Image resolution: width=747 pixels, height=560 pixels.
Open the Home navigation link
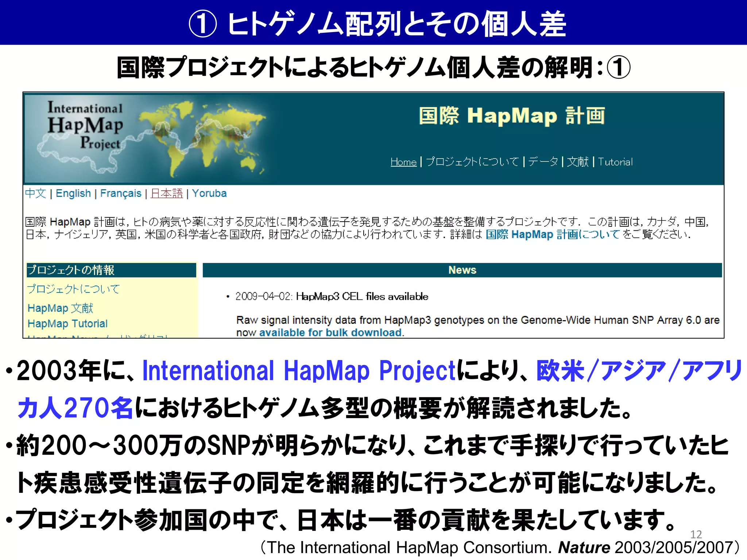pos(403,162)
